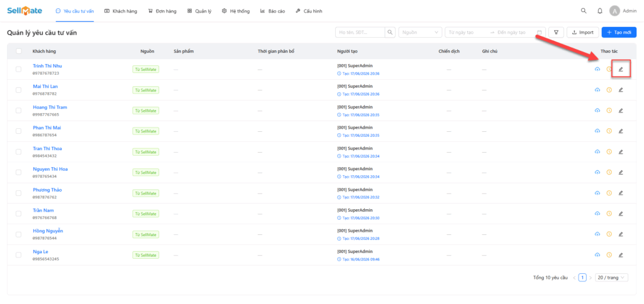Click cloud upload icon for Hoang Thi Tram

tap(597, 111)
